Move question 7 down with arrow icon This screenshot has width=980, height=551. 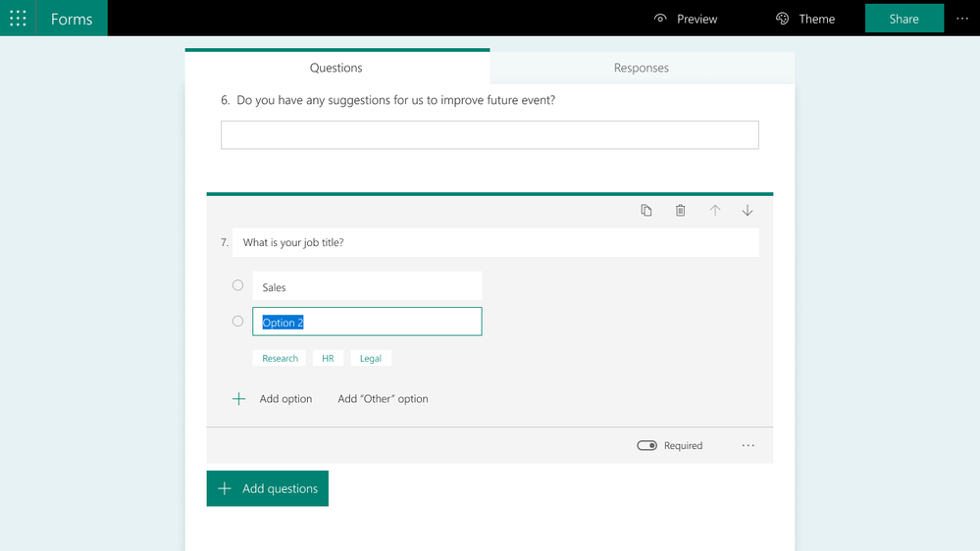tap(747, 211)
